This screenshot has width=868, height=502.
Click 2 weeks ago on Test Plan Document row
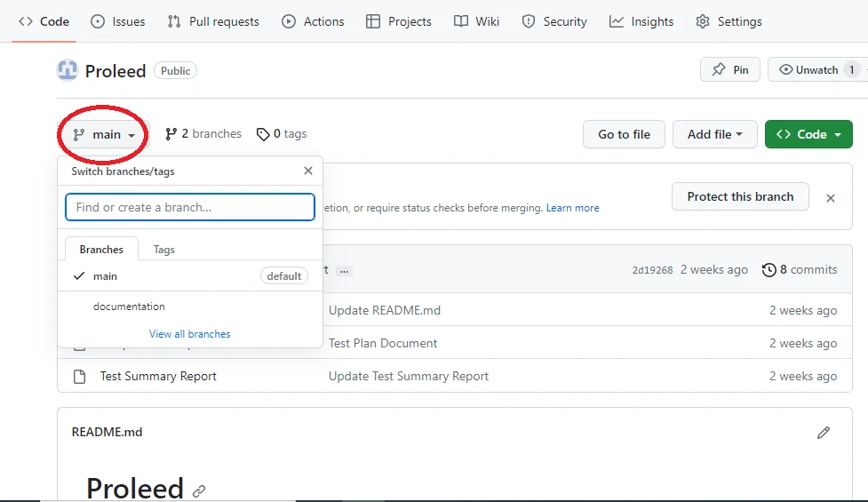[x=803, y=343]
